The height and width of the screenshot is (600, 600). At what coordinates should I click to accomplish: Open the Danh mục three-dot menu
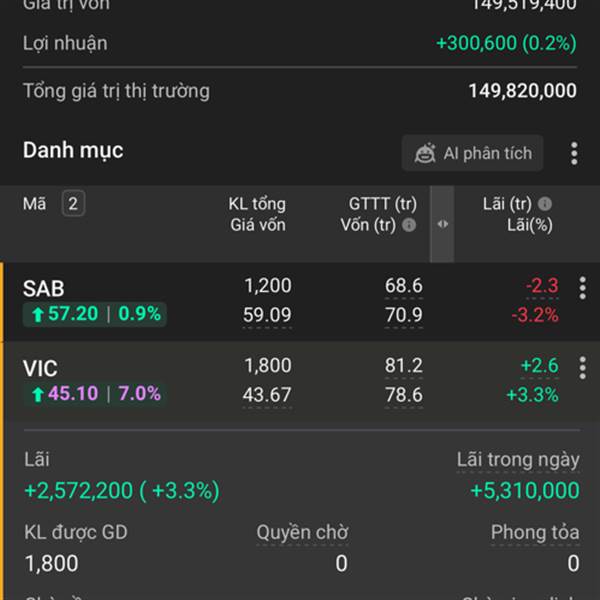point(574,153)
